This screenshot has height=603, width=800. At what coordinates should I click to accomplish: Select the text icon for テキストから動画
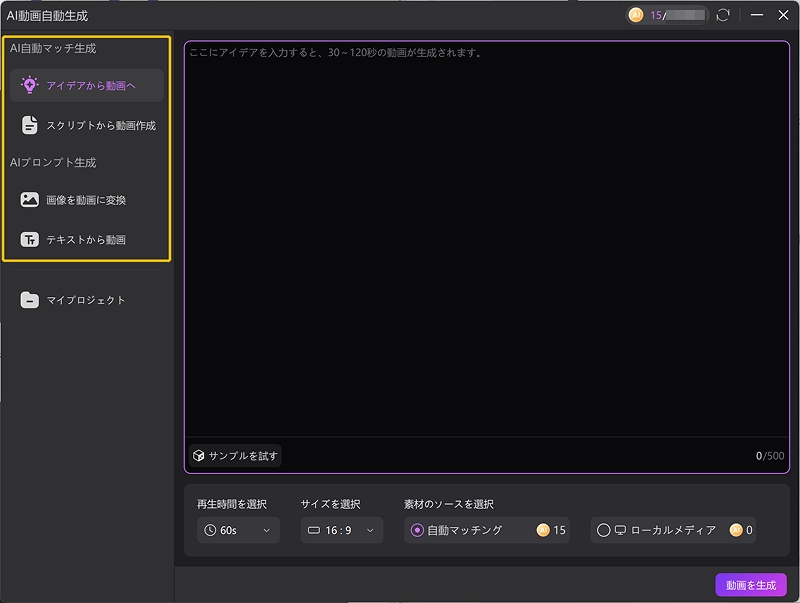30,240
